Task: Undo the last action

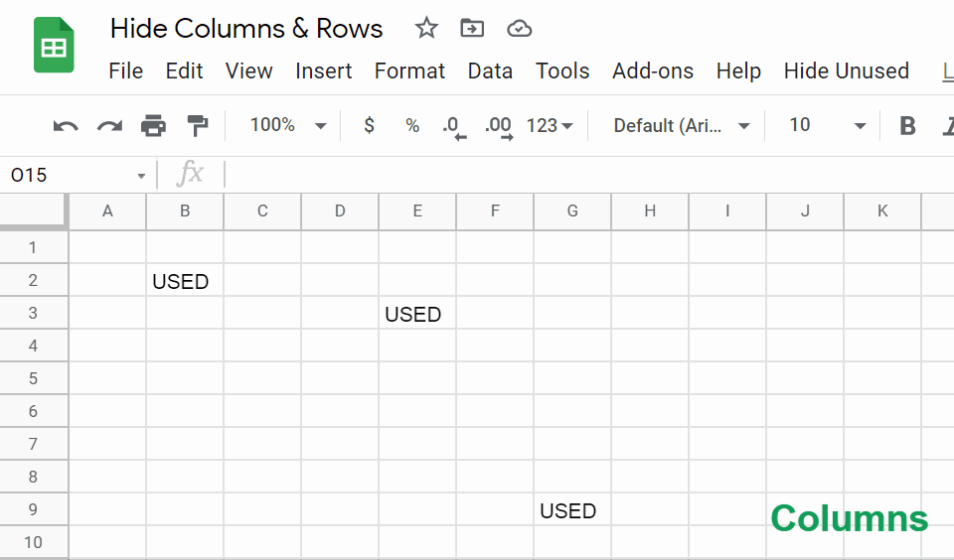Action: coord(66,126)
